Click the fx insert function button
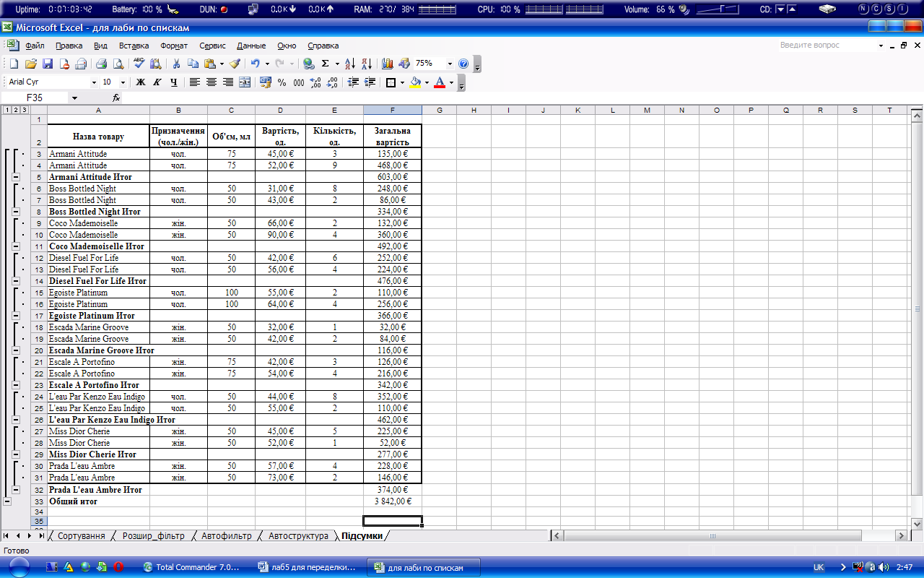This screenshot has height=578, width=924. tap(116, 98)
